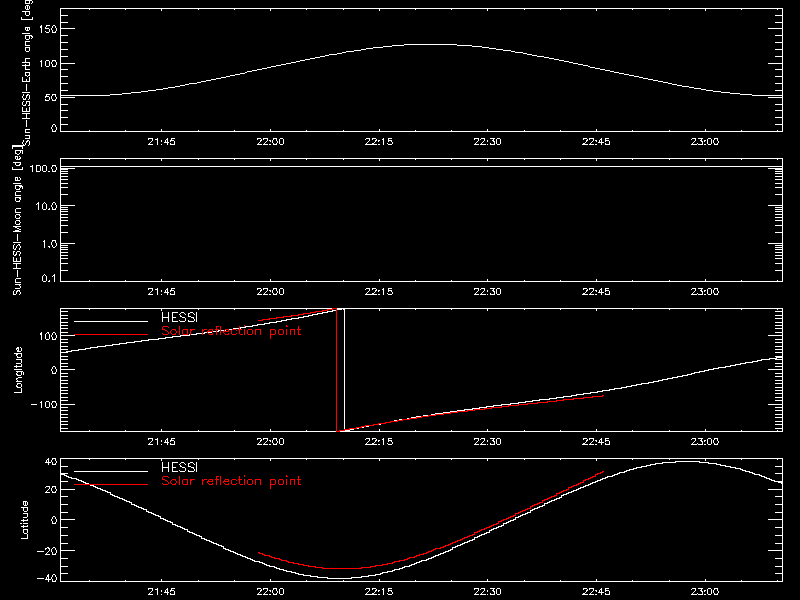Click the 40 tick label on Latitude plot
800x600 pixels.
coord(51,462)
